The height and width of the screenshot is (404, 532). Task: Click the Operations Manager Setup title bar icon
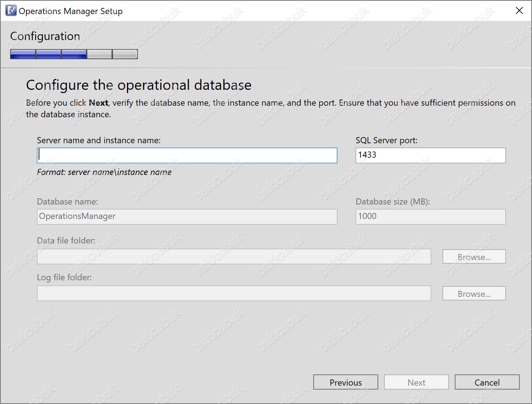(11, 10)
